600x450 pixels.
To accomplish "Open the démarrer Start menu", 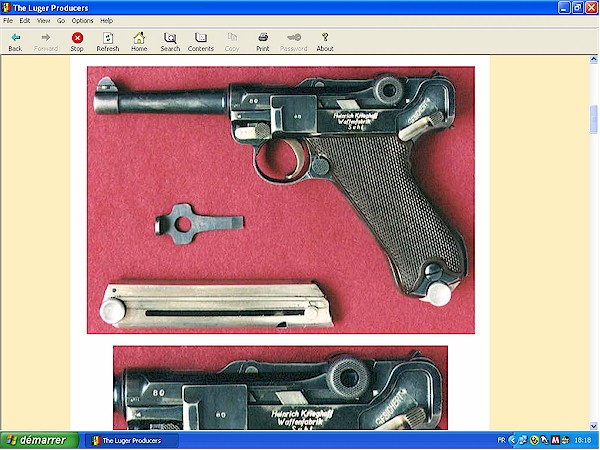I will point(39,440).
